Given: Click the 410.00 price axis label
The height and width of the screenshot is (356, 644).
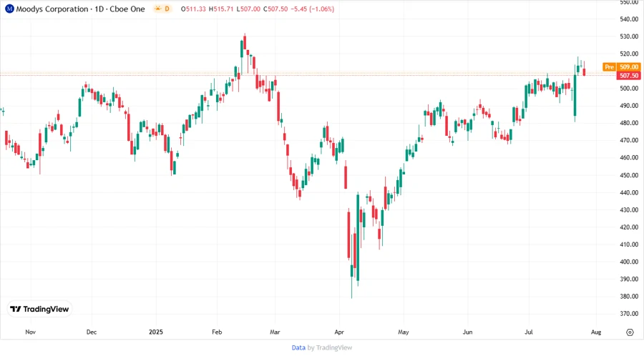Looking at the screenshot, I should tap(629, 244).
